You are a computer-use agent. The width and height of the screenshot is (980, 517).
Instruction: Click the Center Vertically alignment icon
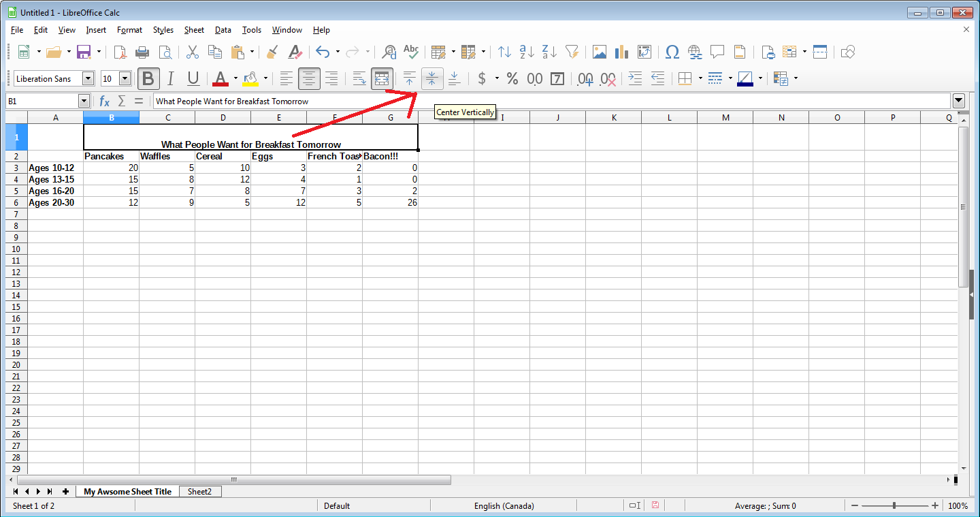click(431, 79)
